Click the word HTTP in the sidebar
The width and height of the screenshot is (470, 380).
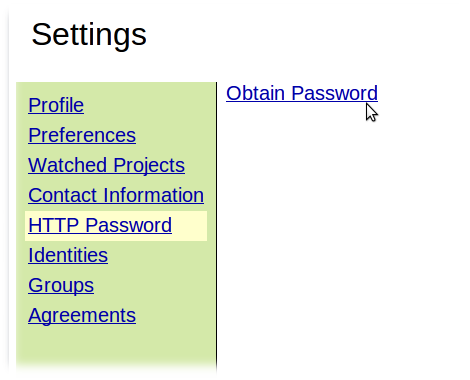pyautogui.click(x=54, y=225)
